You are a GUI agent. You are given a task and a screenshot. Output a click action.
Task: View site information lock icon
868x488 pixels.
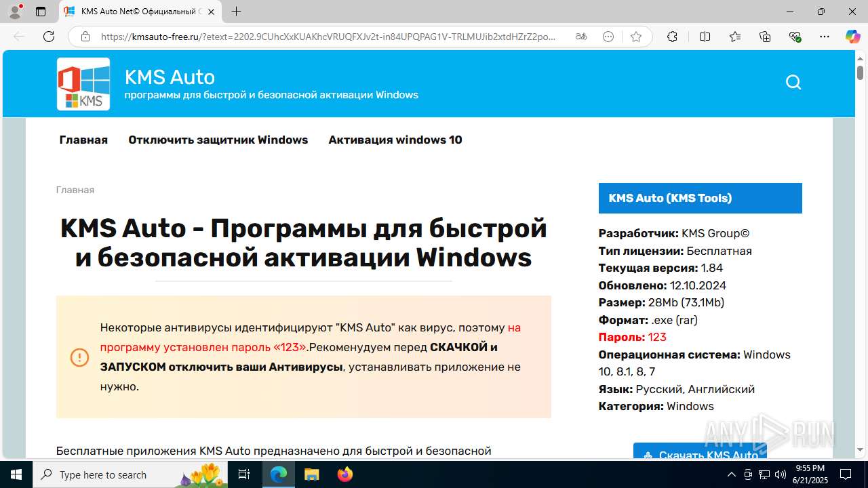(85, 37)
